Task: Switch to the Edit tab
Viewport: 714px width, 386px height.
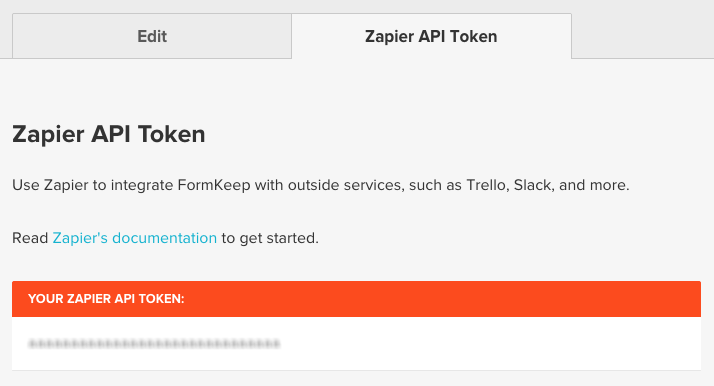Action: 152,36
